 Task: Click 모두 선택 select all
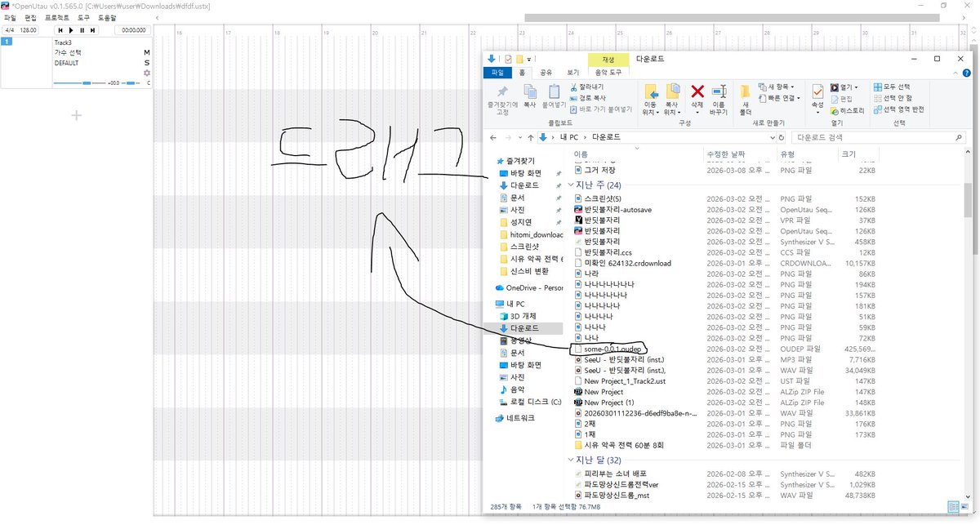891,87
